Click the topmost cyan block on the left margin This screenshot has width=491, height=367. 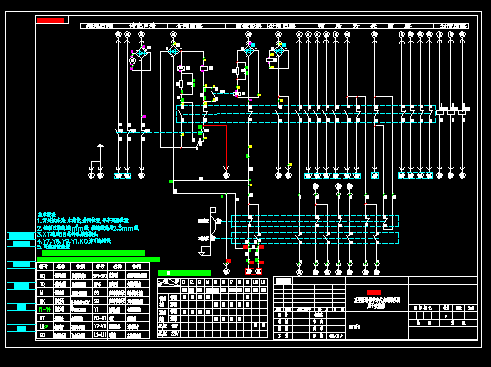[21, 236]
